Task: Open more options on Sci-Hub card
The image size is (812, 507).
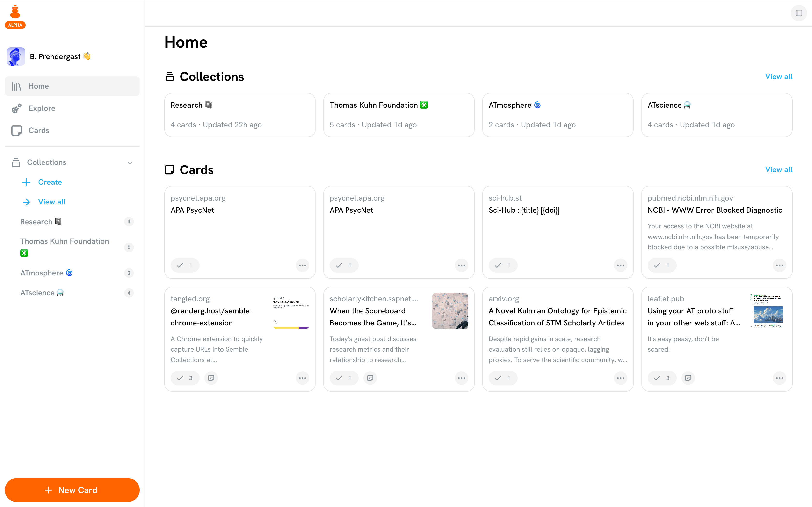Action: point(620,265)
